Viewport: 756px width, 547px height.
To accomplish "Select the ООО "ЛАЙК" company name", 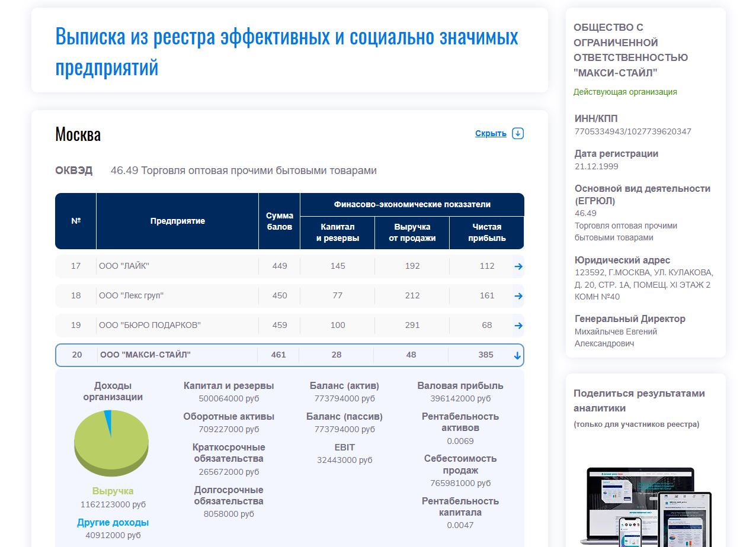I will [x=124, y=266].
